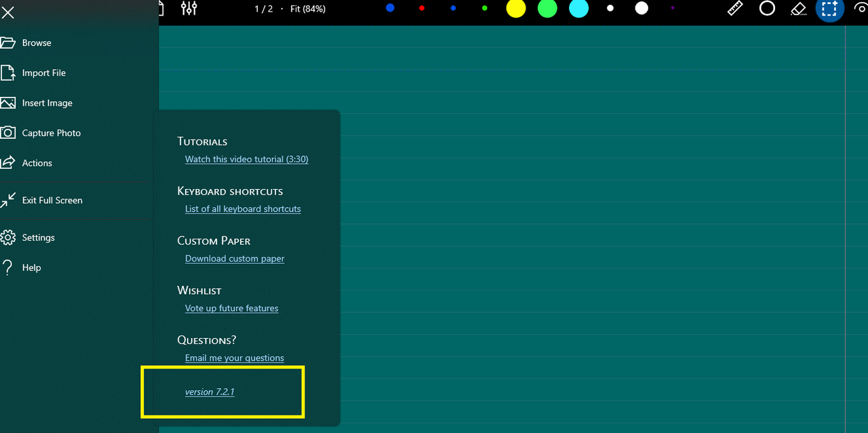The width and height of the screenshot is (868, 433).
Task: Pick the small white pen dot
Action: click(610, 8)
